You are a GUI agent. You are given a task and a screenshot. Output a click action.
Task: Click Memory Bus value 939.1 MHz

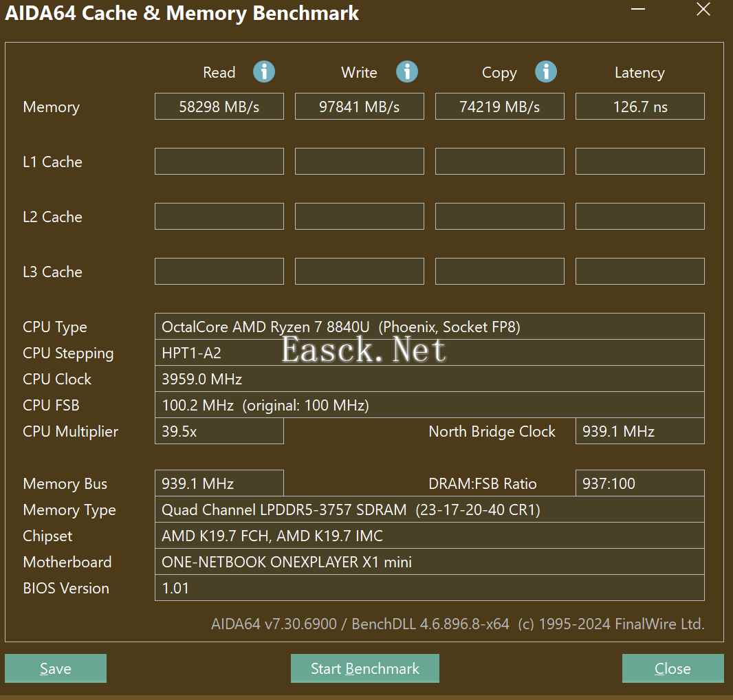click(219, 483)
